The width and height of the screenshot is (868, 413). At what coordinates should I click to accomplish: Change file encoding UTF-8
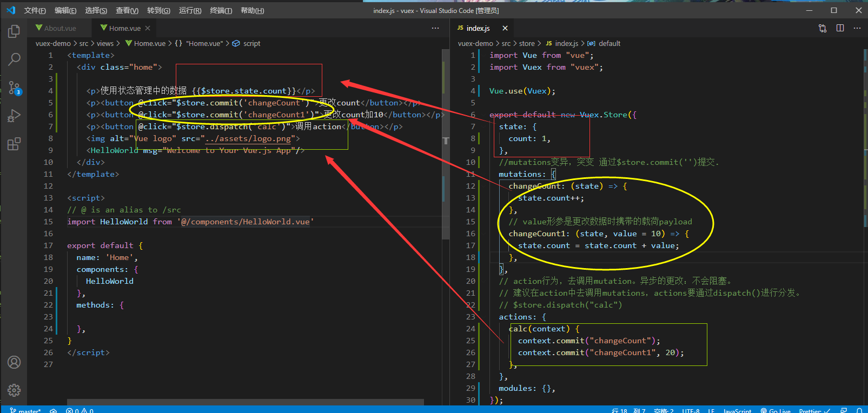click(x=691, y=411)
